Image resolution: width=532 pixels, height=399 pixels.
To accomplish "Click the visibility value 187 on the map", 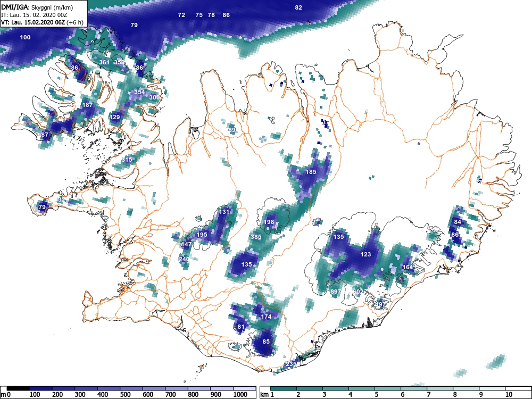I will tap(88, 105).
